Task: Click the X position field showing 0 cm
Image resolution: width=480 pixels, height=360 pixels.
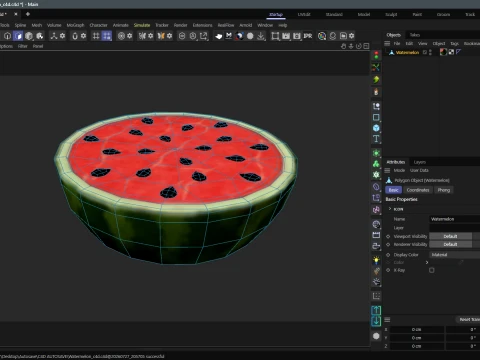Action: [417, 329]
